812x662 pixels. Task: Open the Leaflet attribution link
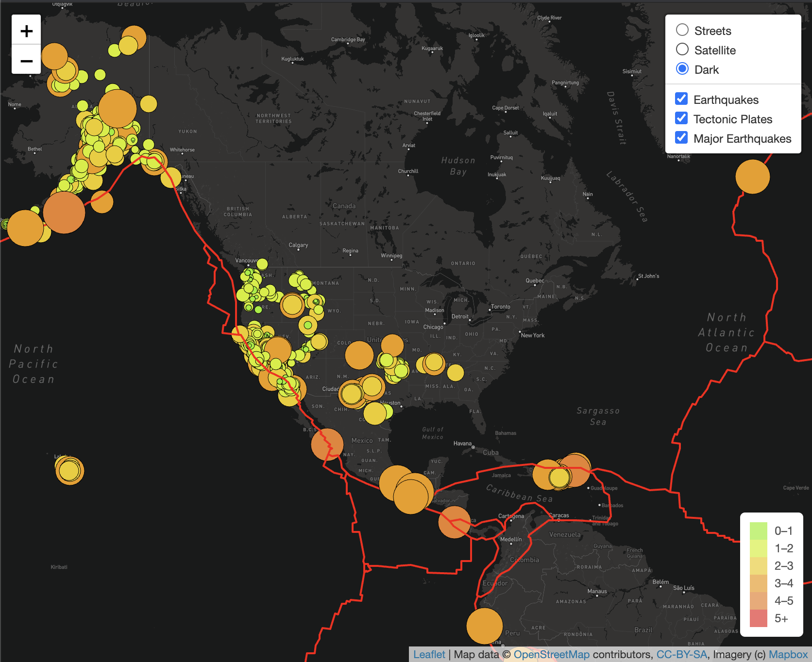[429, 654]
